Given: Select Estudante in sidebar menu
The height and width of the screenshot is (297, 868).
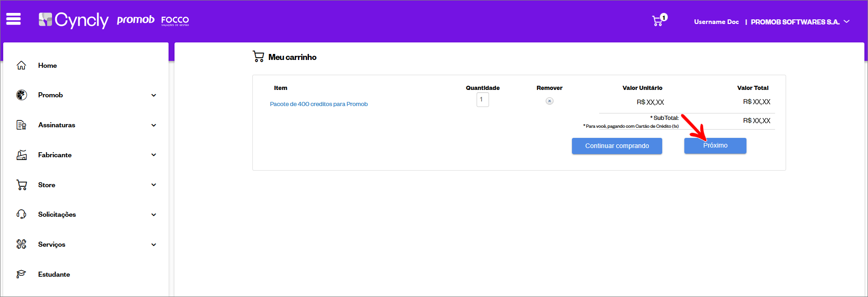Looking at the screenshot, I should click(x=54, y=274).
